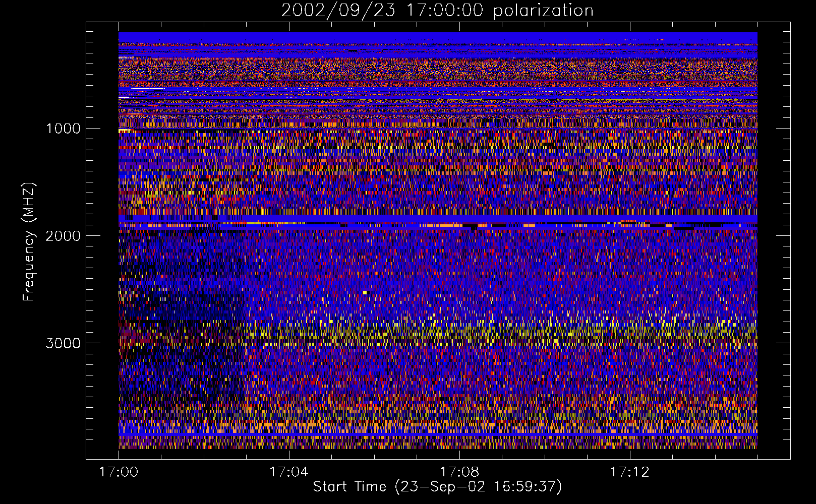The height and width of the screenshot is (504, 816).
Task: Select the '2000' frequency axis label
Action: tap(63, 236)
